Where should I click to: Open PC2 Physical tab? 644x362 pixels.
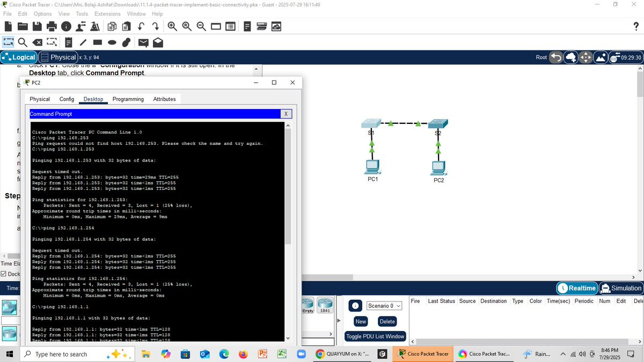(40, 99)
